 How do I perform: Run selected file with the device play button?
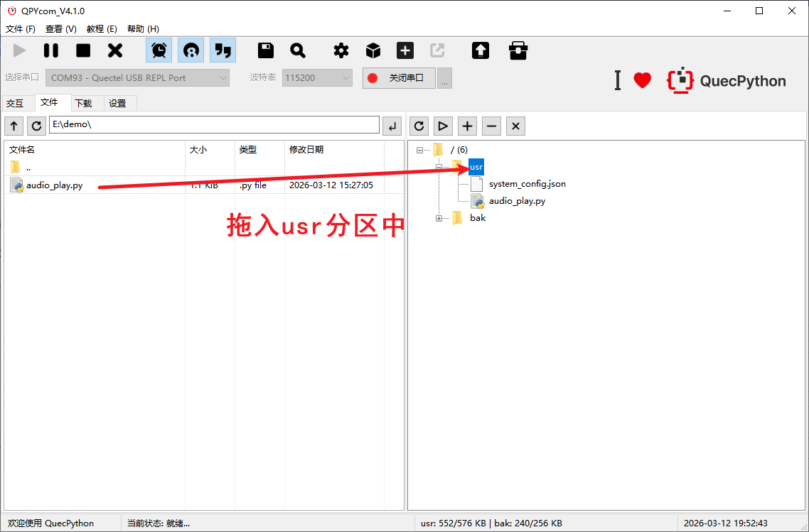point(443,126)
